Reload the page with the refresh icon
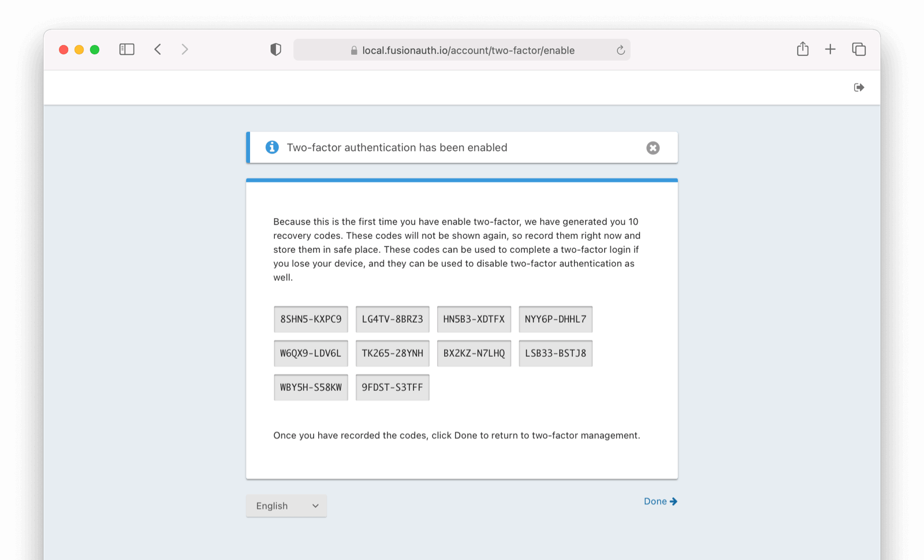 [621, 50]
